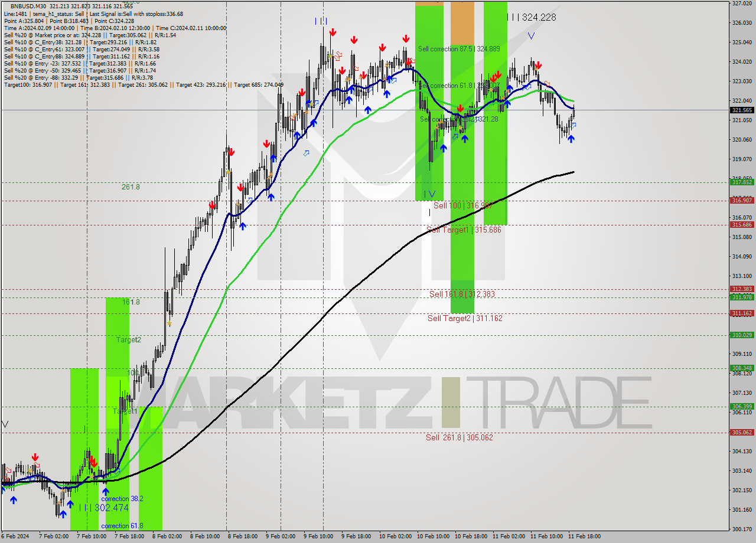The image size is (756, 543).
Task: Select the green 311.978 price axis tag
Action: (742, 297)
